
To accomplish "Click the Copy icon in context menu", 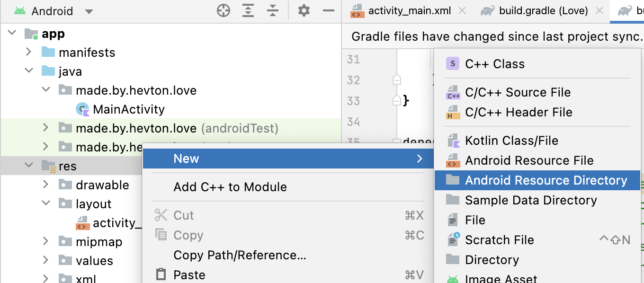I will 161,235.
